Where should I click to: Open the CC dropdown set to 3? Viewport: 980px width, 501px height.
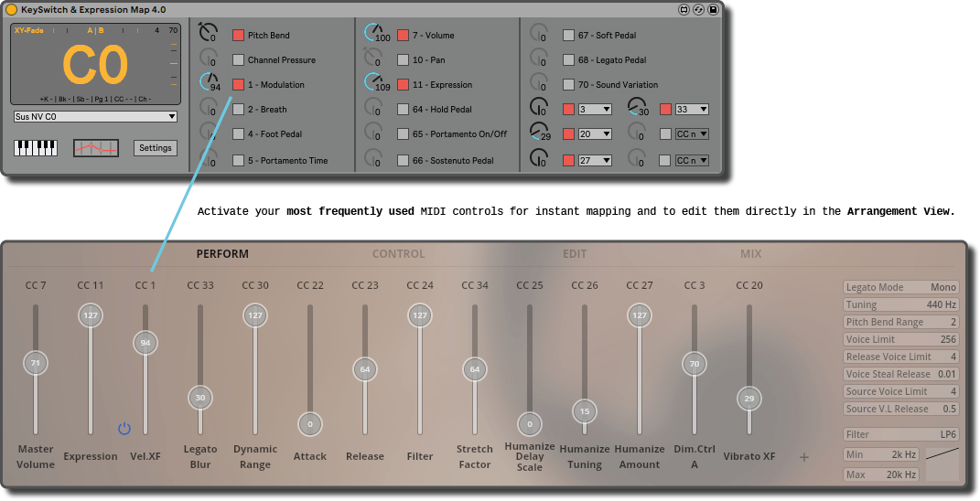tap(595, 110)
